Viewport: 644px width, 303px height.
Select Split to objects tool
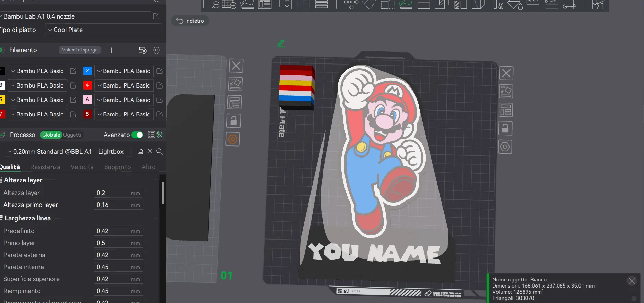tap(285, 4)
